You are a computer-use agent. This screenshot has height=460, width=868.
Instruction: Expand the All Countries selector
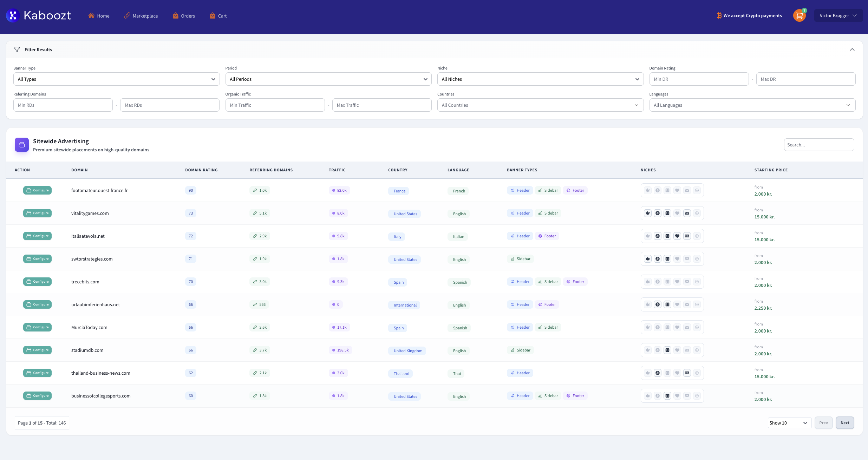540,105
